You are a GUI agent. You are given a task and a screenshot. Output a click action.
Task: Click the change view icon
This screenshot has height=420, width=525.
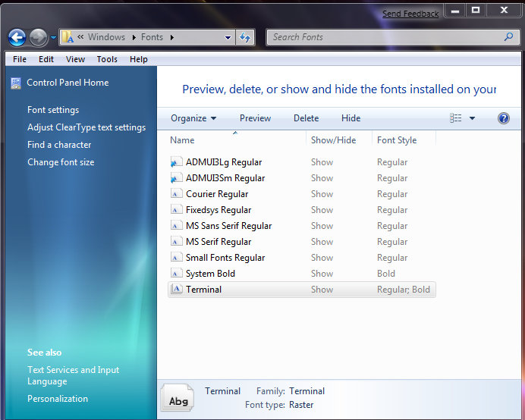[456, 118]
